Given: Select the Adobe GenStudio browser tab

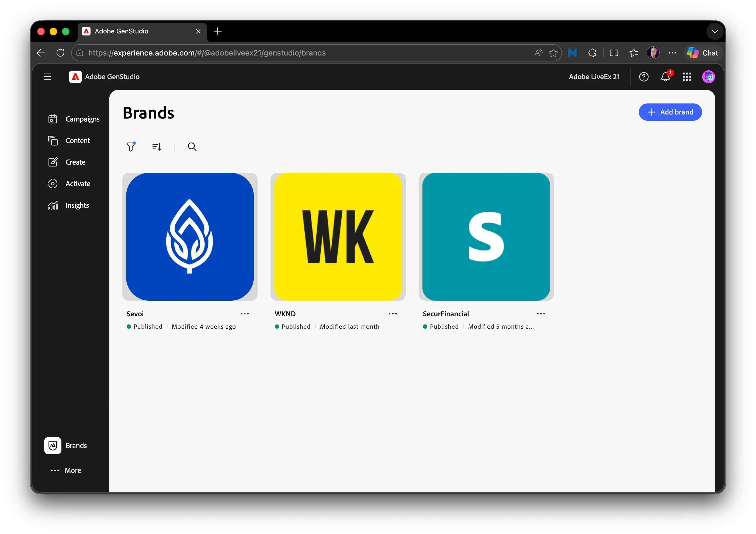Looking at the screenshot, I should [142, 31].
